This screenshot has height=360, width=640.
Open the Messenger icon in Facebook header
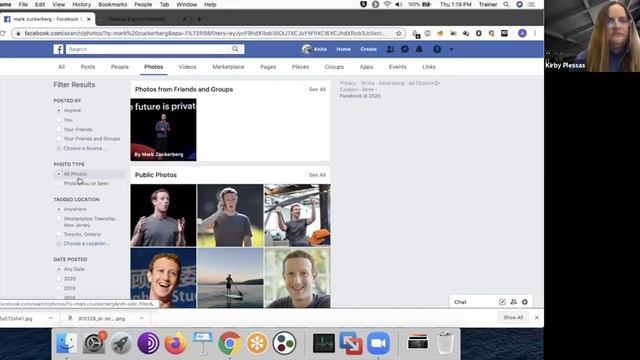(x=404, y=49)
